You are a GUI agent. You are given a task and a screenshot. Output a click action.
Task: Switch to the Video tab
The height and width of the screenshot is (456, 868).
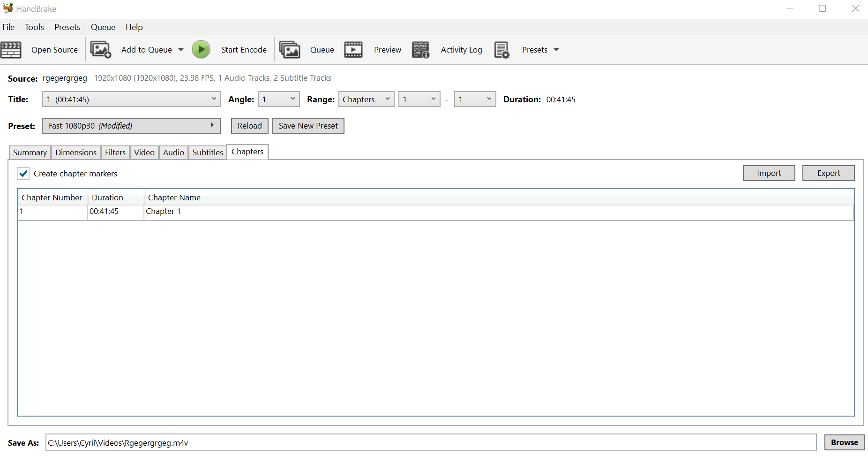pos(144,152)
